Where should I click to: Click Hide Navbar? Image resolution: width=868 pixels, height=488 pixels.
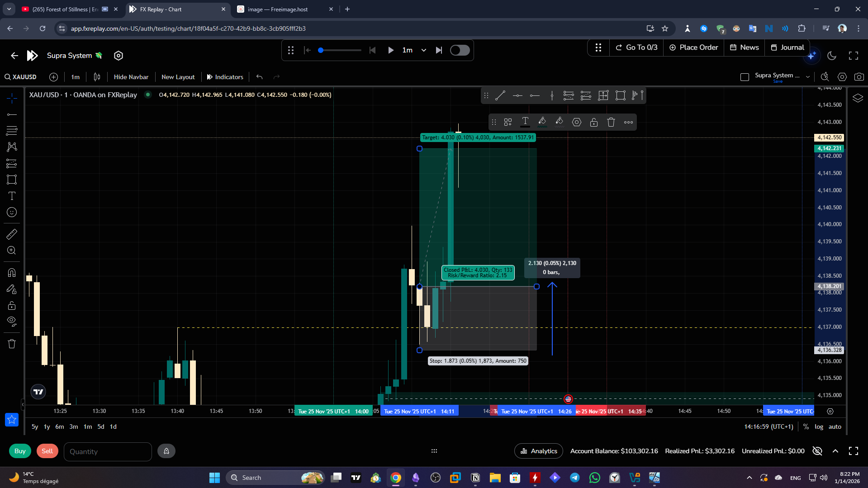pos(131,77)
